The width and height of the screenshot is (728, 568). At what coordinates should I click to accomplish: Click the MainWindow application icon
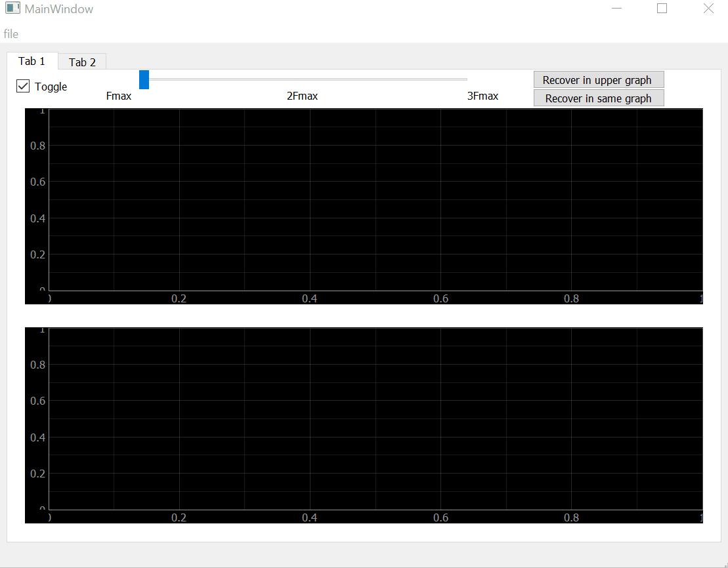coord(13,8)
